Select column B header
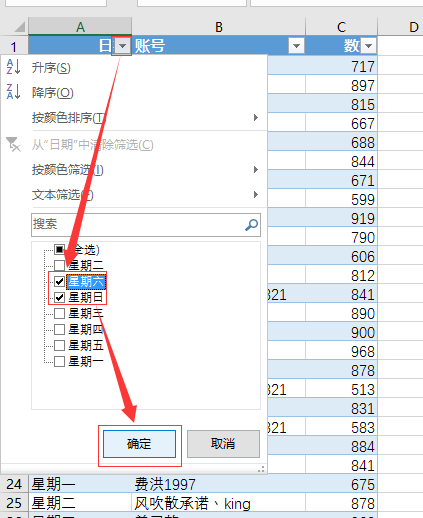Image resolution: width=423 pixels, height=518 pixels. click(x=219, y=27)
